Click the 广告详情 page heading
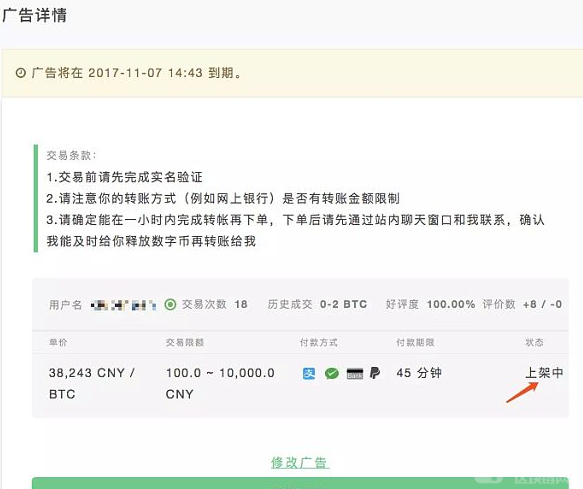This screenshot has height=489, width=583. pos(35,15)
